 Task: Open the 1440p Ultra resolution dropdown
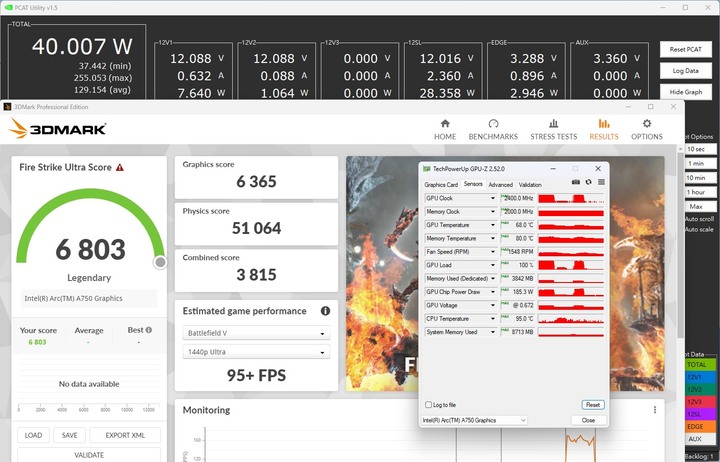pyautogui.click(x=256, y=352)
